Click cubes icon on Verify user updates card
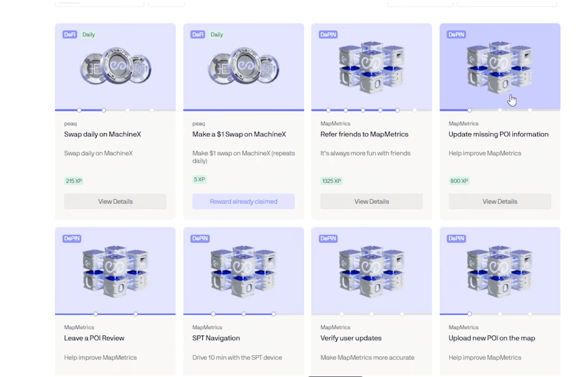 click(372, 271)
